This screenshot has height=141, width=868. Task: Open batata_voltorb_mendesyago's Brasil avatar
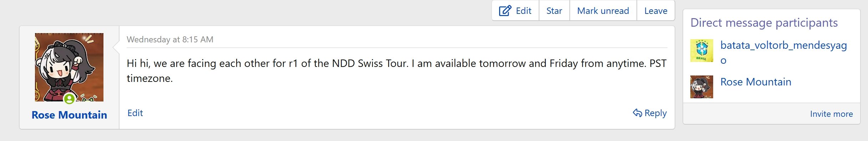tap(701, 51)
